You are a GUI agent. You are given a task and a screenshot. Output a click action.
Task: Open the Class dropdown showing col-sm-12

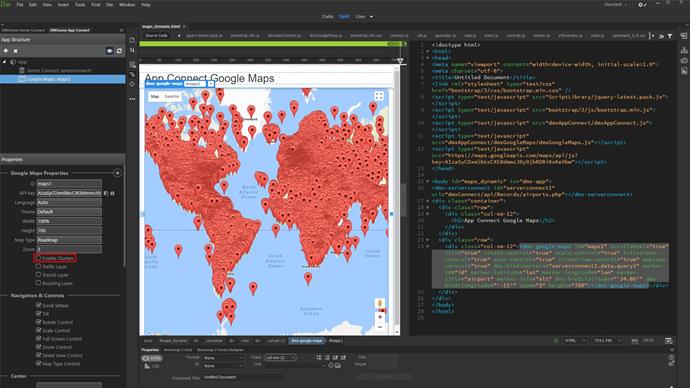pyautogui.click(x=280, y=358)
